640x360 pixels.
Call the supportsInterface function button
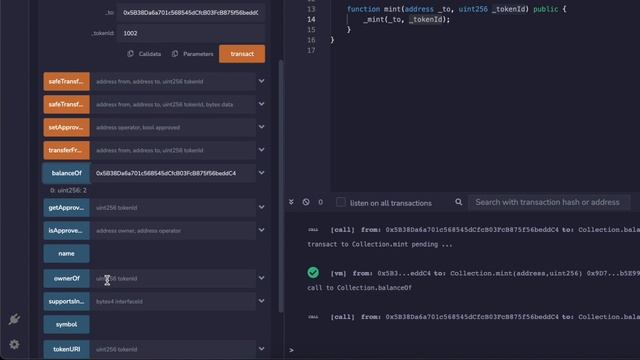click(67, 301)
